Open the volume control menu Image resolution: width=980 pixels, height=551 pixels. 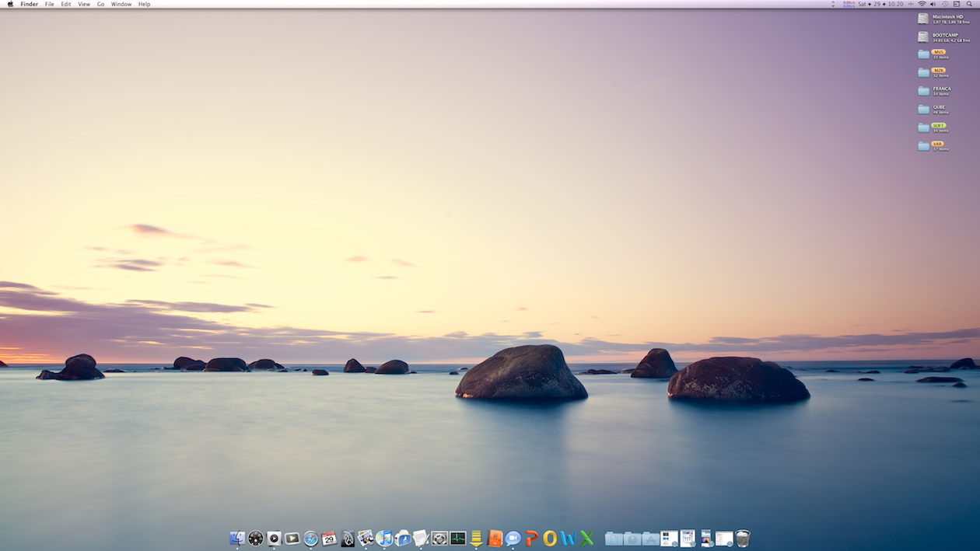coord(933,4)
